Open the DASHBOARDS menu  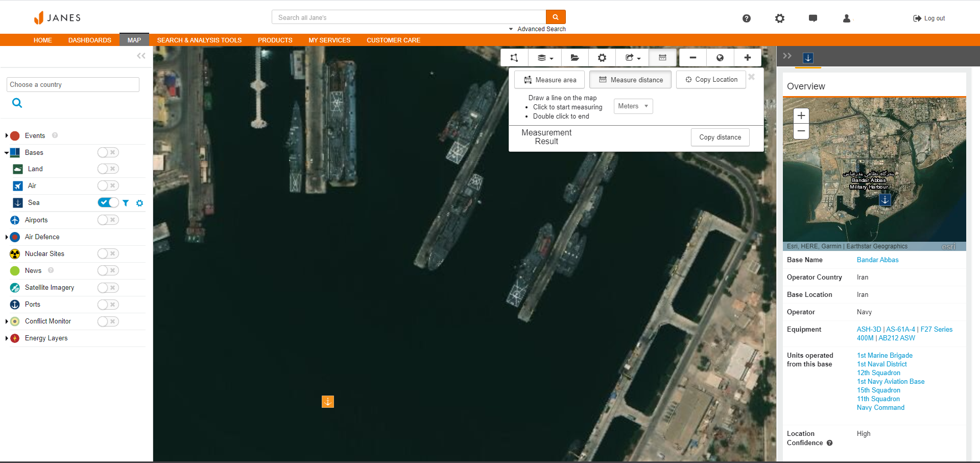tap(90, 40)
